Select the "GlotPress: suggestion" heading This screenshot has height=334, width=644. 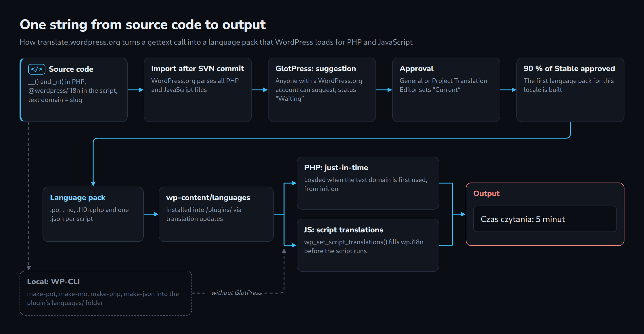(x=316, y=69)
